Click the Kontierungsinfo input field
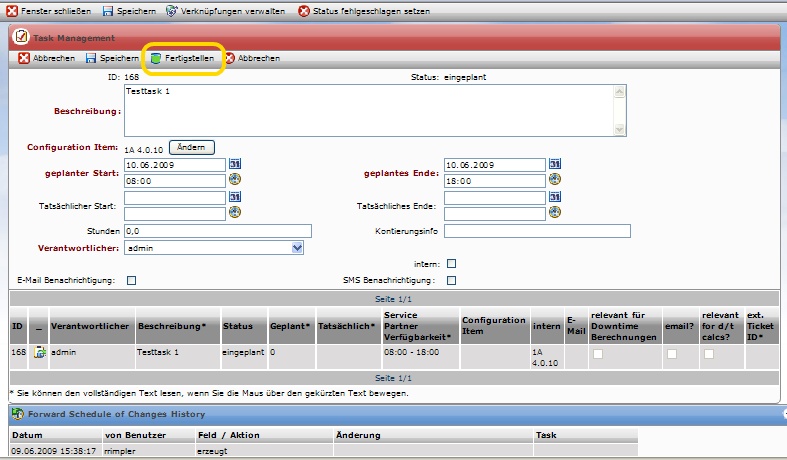The image size is (787, 460). (537, 231)
